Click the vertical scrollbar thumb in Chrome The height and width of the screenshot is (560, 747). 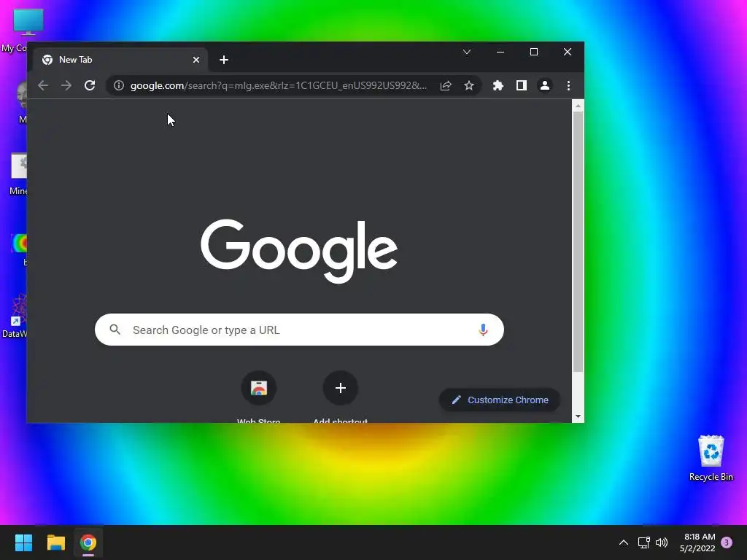[x=578, y=242]
